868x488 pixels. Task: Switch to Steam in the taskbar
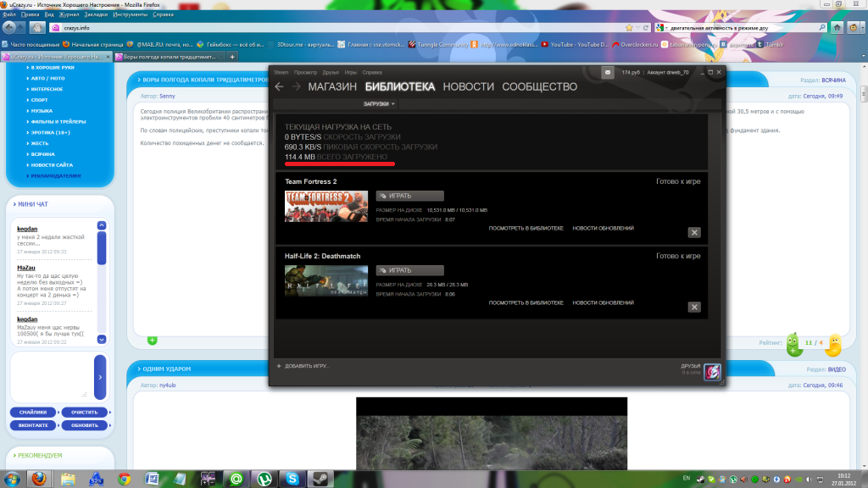[320, 479]
